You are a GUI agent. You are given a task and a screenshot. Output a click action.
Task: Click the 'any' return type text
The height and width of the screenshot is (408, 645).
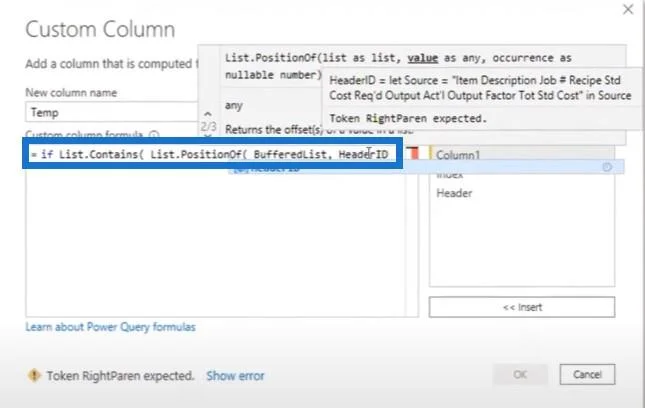[234, 106]
